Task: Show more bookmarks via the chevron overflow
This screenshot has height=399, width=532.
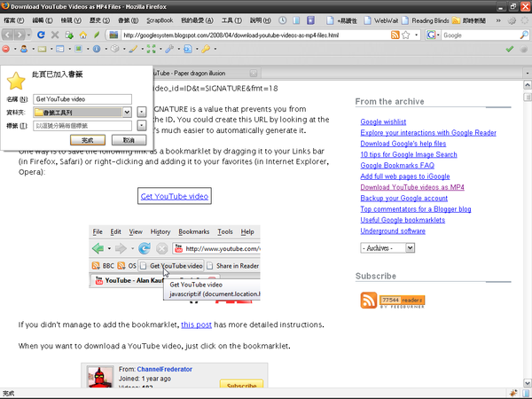Action: 498,20
